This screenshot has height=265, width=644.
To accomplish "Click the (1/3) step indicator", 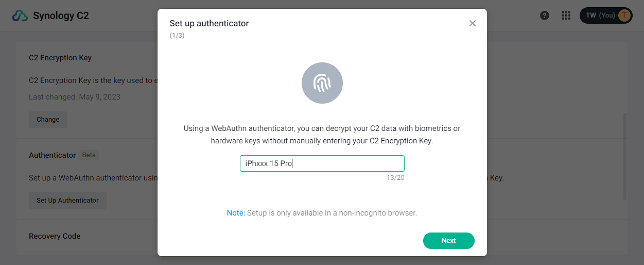I will [x=177, y=36].
